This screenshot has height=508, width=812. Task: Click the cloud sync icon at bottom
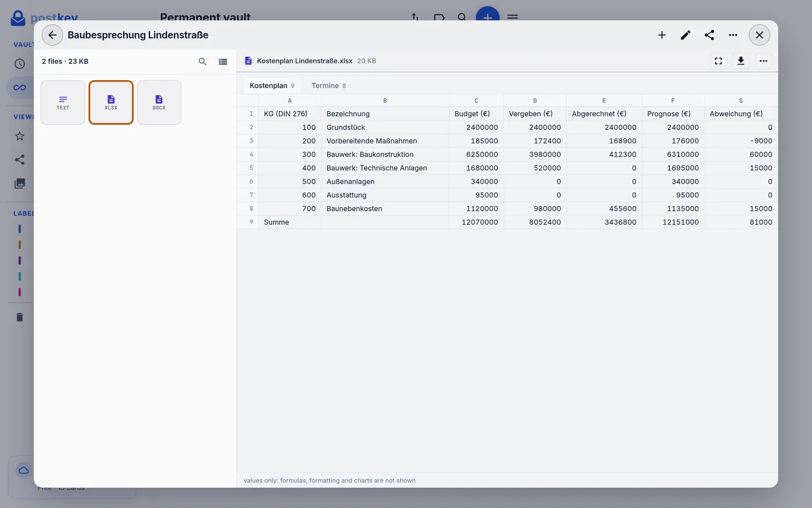(24, 470)
